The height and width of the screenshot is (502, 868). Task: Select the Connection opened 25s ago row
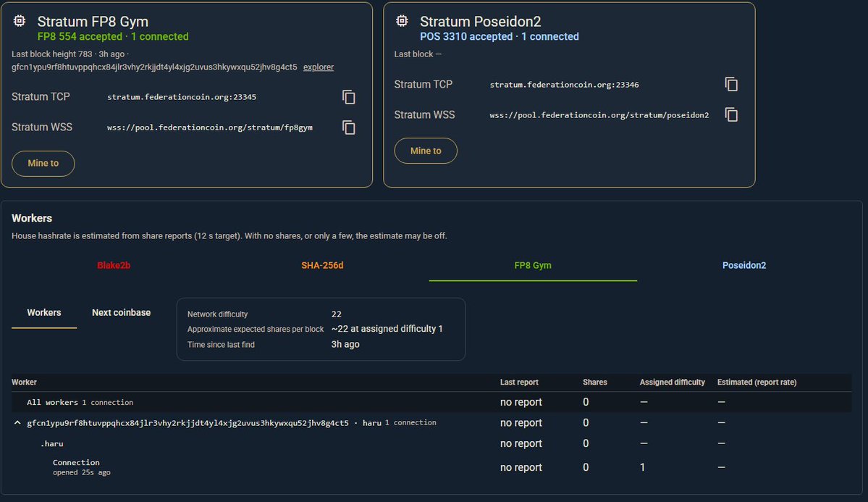[x=431, y=467]
